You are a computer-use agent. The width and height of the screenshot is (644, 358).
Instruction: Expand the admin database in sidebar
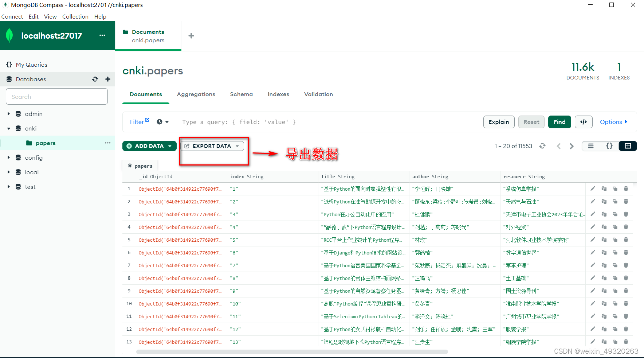pos(9,114)
